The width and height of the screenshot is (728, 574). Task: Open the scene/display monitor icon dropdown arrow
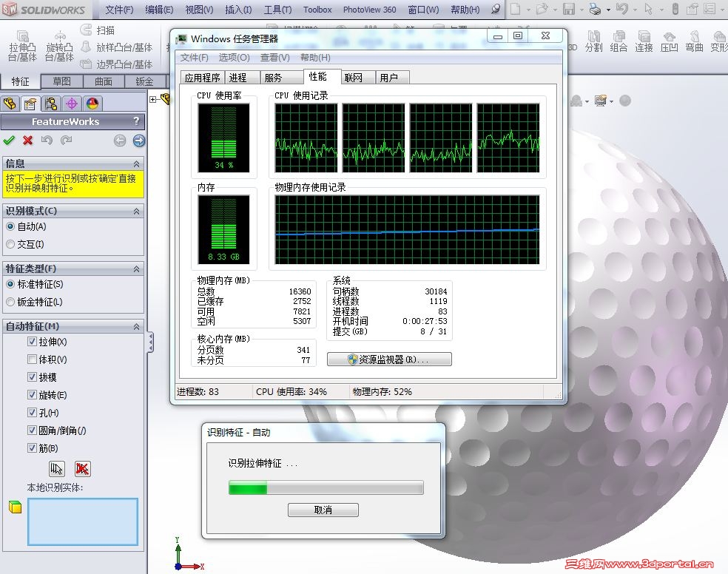[611, 101]
